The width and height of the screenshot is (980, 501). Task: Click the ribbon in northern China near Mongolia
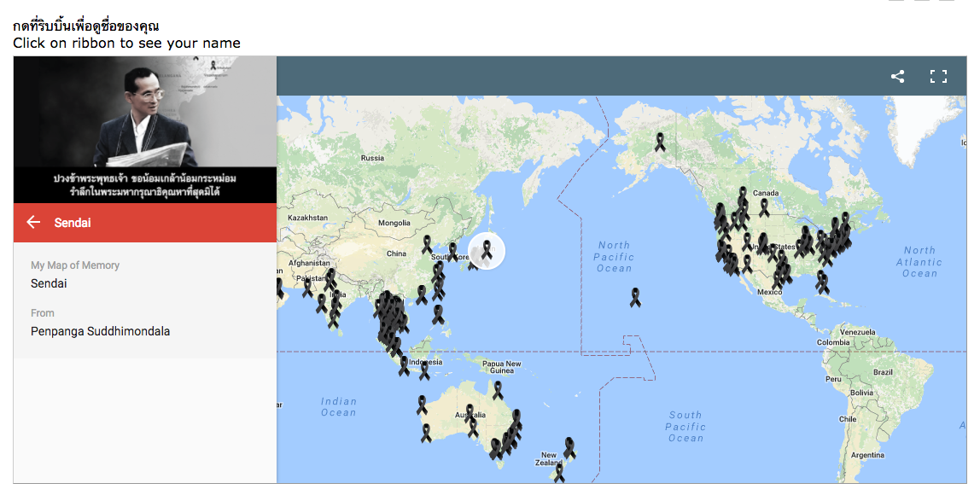point(427,245)
